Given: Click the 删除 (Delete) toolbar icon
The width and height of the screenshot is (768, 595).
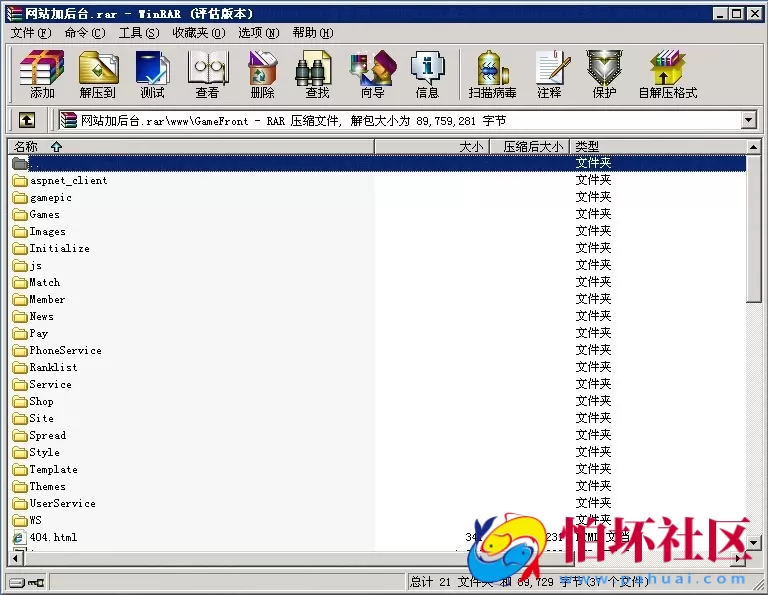Looking at the screenshot, I should pyautogui.click(x=263, y=74).
